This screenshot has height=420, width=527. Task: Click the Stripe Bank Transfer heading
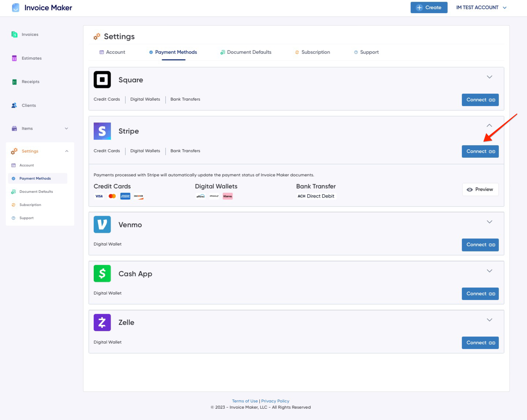tap(316, 186)
